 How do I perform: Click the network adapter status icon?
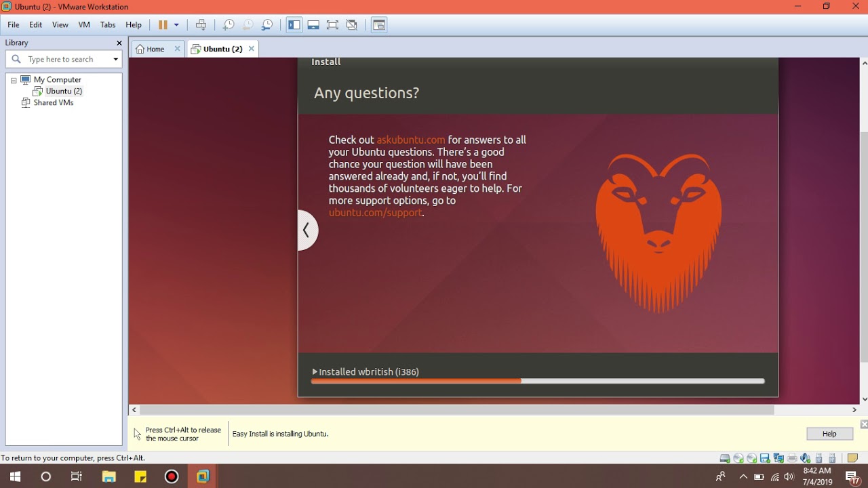click(778, 458)
